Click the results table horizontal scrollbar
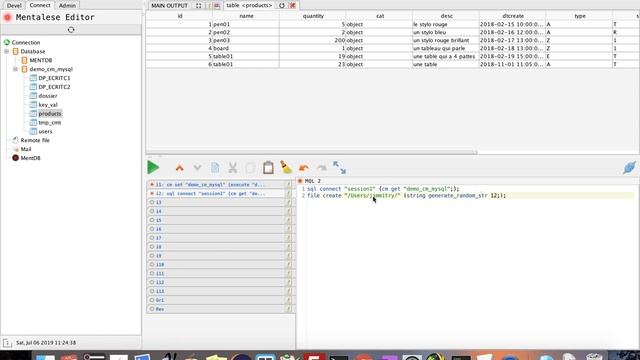 coord(312,153)
